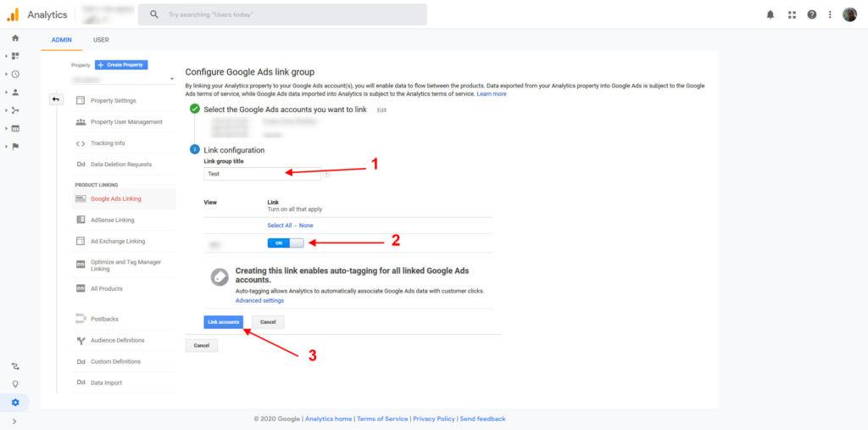Switch to the ADMIN tab

(x=61, y=40)
